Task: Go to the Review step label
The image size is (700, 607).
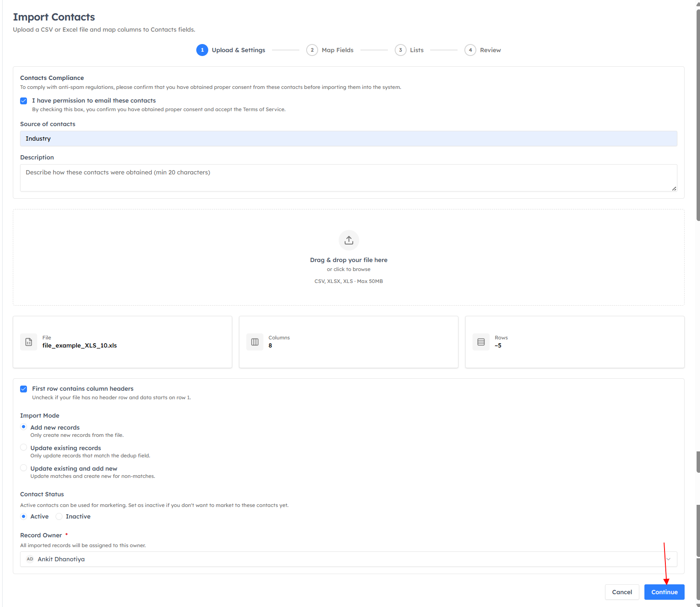Action: [490, 50]
